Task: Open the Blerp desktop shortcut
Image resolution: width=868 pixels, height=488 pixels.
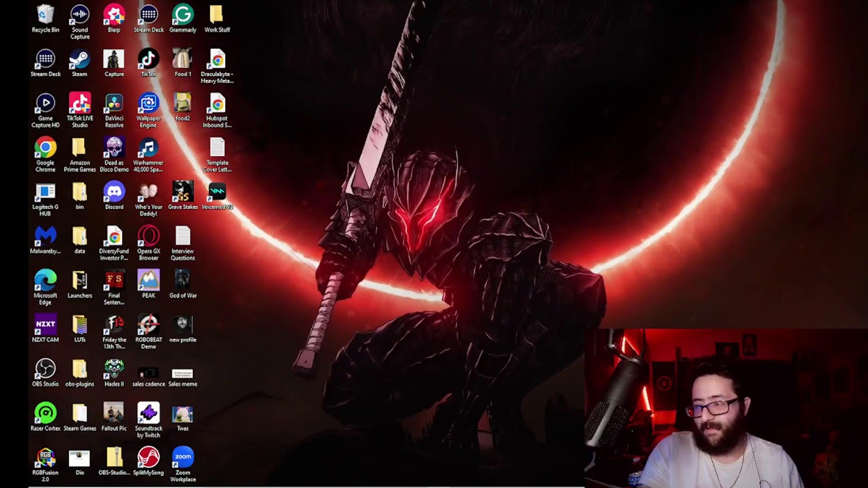Action: click(114, 19)
